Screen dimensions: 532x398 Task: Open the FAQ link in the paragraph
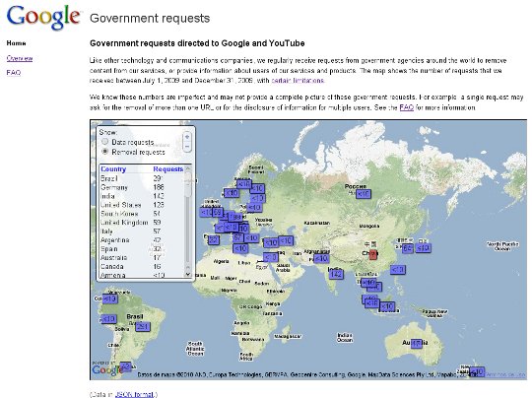pos(407,107)
